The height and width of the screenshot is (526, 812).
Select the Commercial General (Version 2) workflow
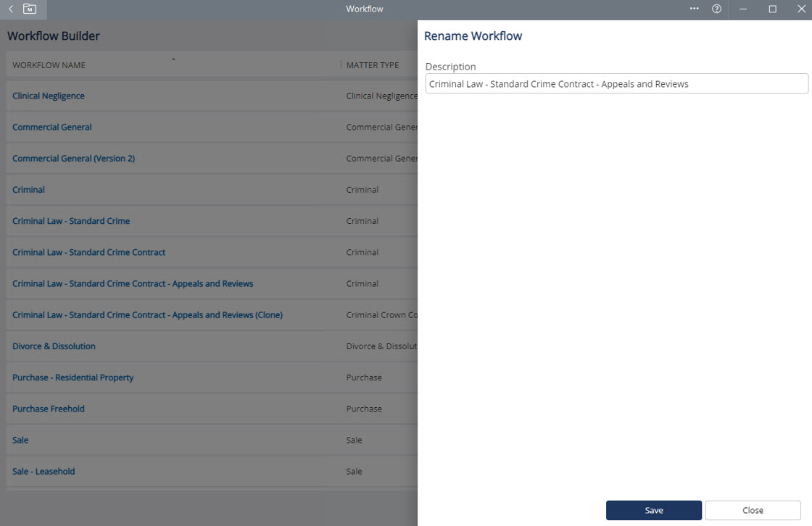click(x=73, y=159)
